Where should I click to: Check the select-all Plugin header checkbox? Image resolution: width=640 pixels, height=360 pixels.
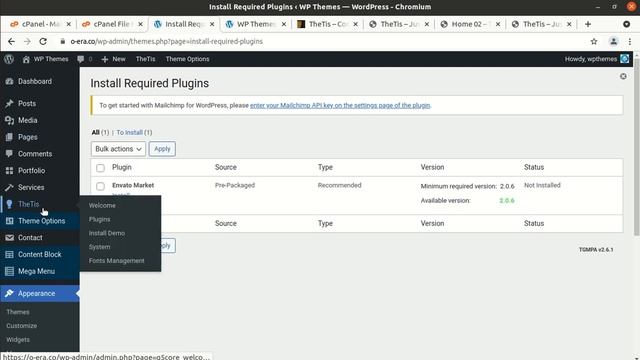click(x=100, y=168)
